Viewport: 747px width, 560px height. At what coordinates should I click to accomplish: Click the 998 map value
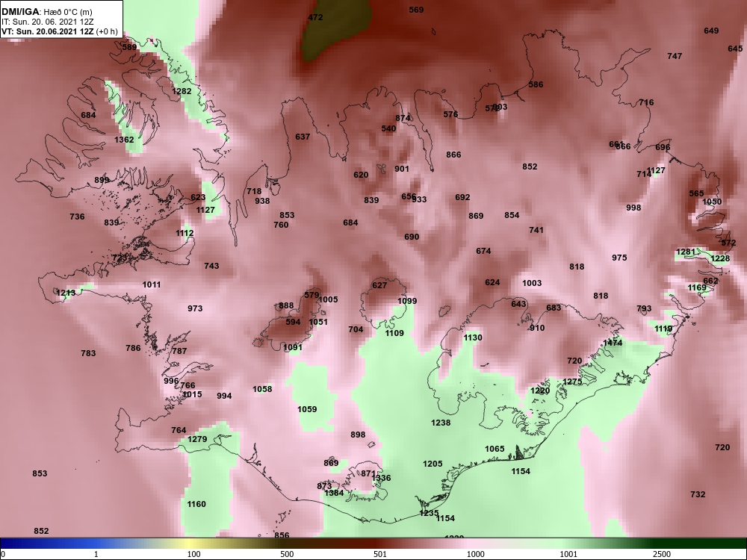[633, 208]
